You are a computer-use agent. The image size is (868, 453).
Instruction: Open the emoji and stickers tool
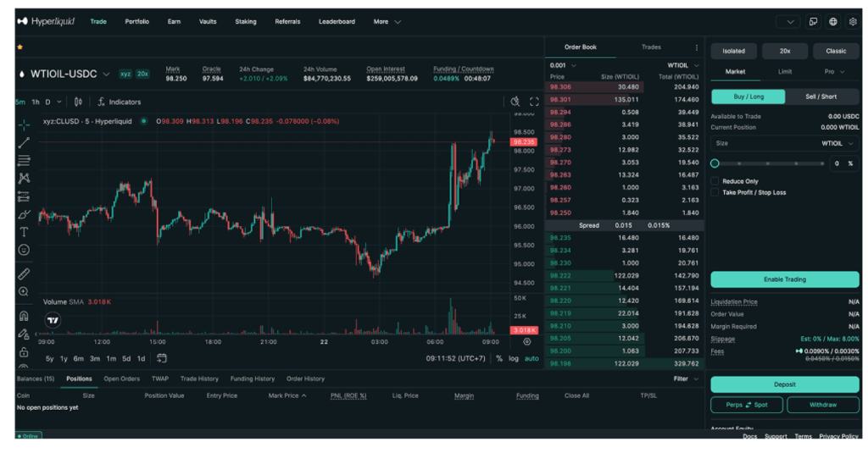tap(24, 250)
